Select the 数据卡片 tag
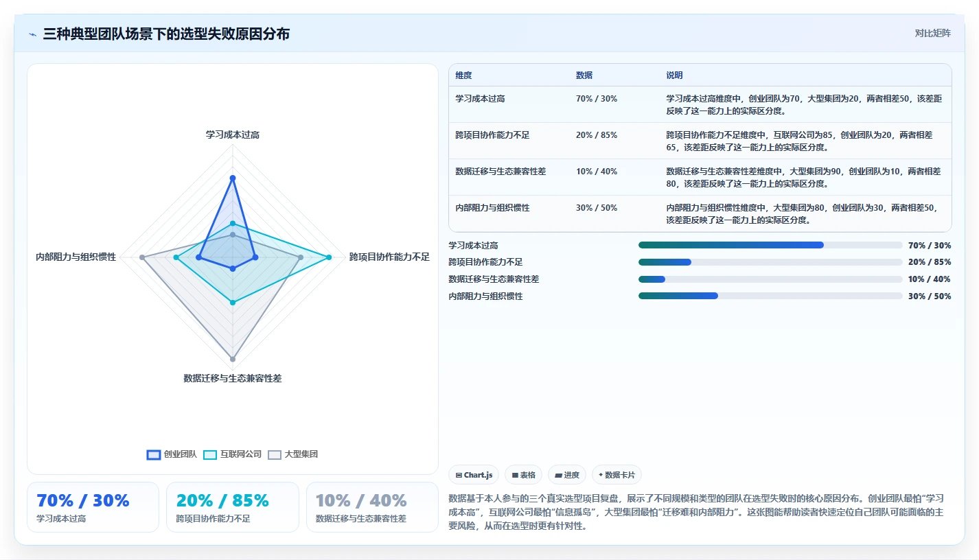This screenshot has height=560, width=979. coord(617,475)
